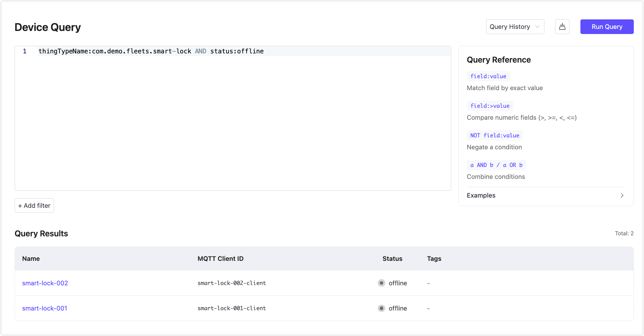Click Match field by exact value description
This screenshot has height=336, width=644.
(x=505, y=88)
